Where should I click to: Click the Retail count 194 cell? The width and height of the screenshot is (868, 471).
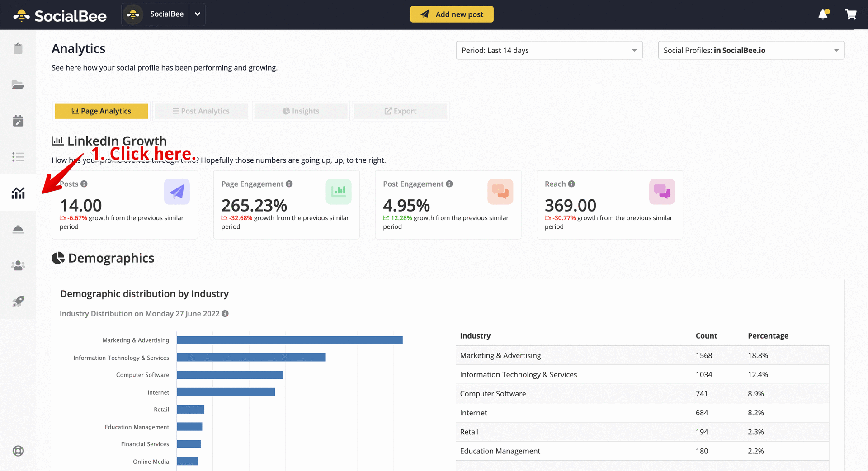(x=702, y=432)
